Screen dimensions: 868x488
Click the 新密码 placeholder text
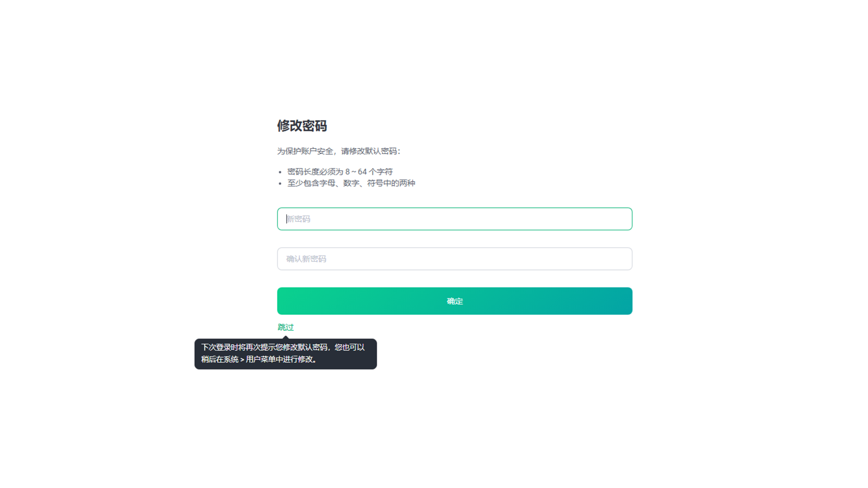[x=298, y=219]
